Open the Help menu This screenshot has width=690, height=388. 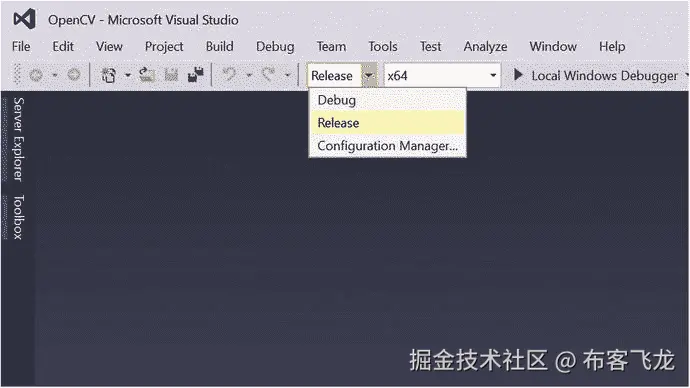pos(612,47)
